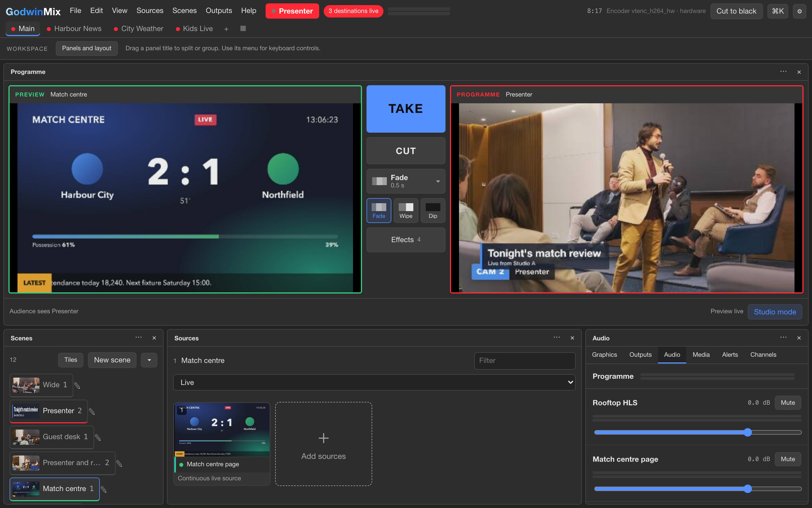Open the Scenes panel more options menu

pyautogui.click(x=139, y=338)
